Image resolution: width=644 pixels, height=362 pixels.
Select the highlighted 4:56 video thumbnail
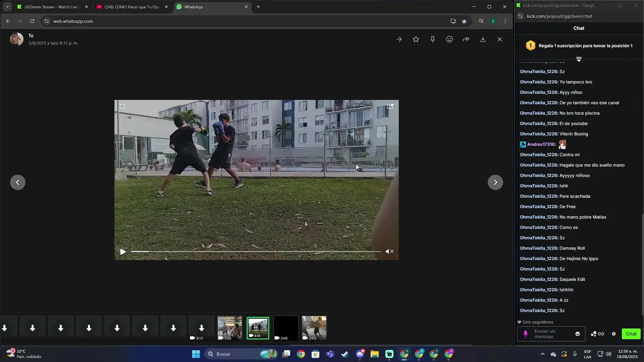(x=258, y=328)
